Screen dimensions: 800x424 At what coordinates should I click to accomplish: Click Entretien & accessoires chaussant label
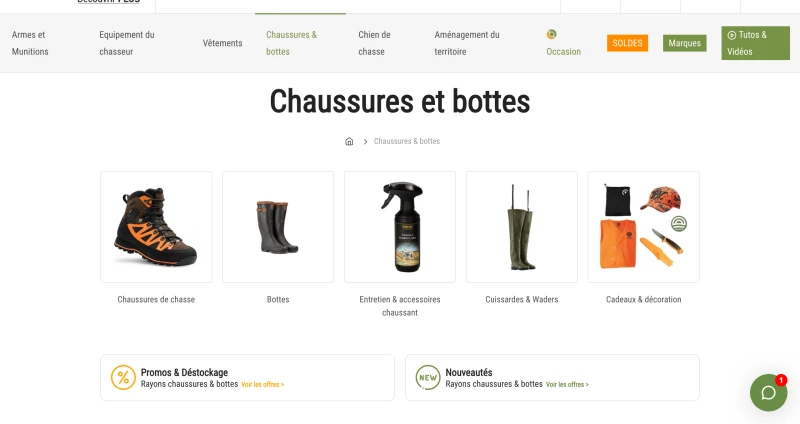pos(400,306)
